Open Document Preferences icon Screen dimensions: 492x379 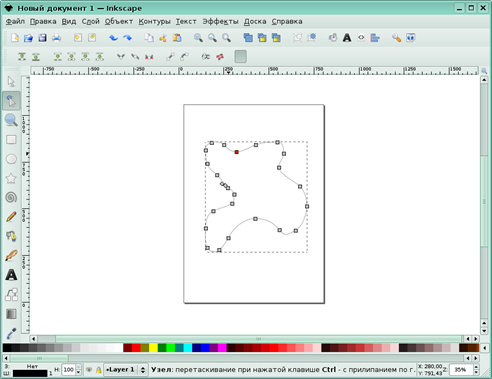coord(410,38)
